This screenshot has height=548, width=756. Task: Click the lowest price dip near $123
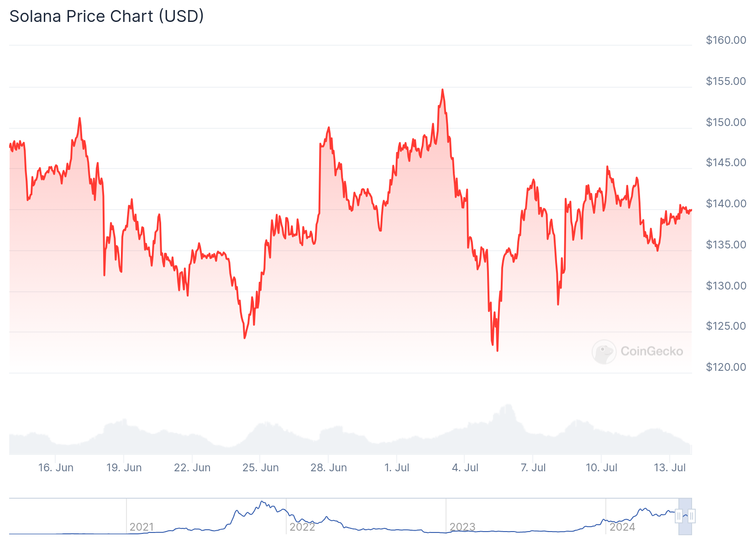coord(497,350)
